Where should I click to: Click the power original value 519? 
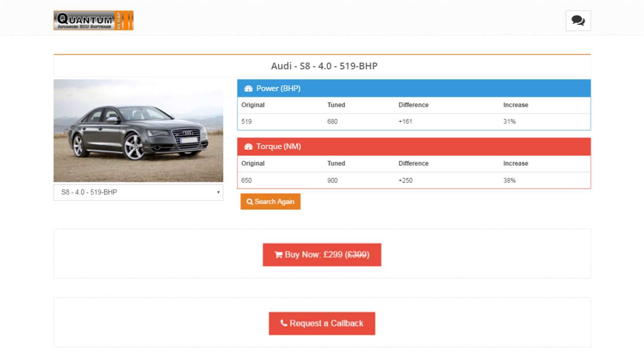(x=246, y=121)
